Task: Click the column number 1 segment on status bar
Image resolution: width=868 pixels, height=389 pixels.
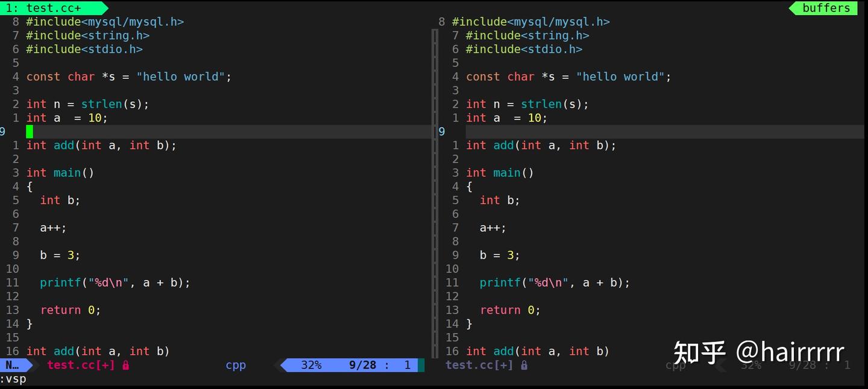Action: point(407,365)
